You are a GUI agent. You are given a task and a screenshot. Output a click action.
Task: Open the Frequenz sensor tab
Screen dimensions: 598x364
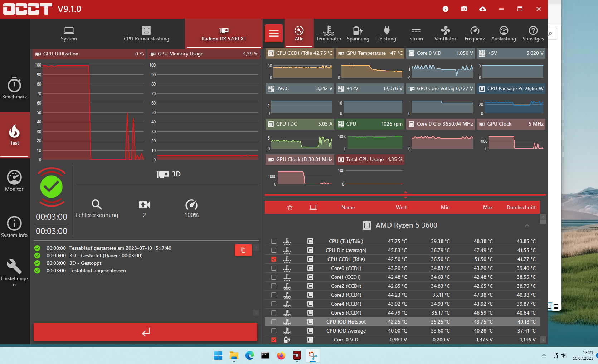[x=475, y=34]
